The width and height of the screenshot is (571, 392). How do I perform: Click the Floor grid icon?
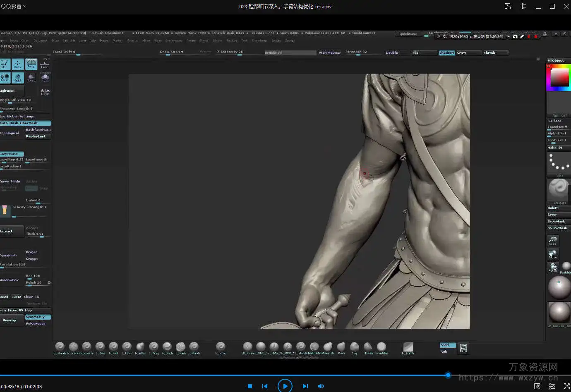coord(45,64)
